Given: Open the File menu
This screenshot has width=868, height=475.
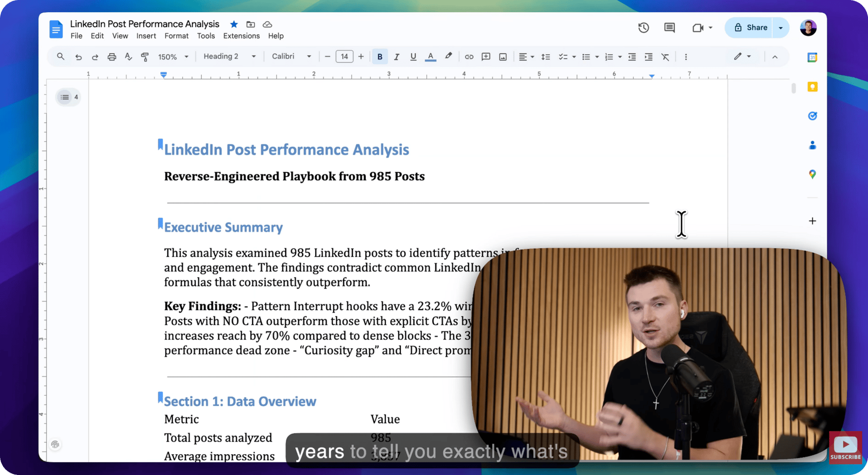Looking at the screenshot, I should [x=76, y=36].
